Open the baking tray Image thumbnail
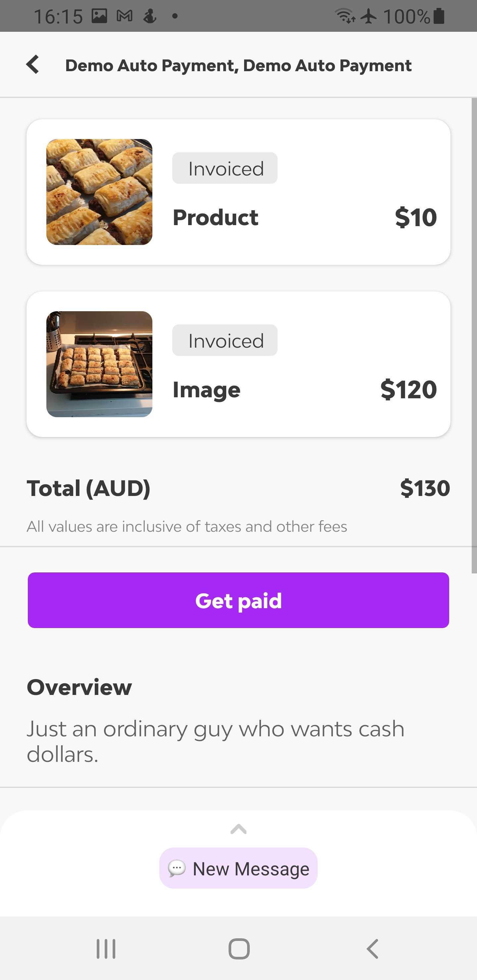 point(99,364)
